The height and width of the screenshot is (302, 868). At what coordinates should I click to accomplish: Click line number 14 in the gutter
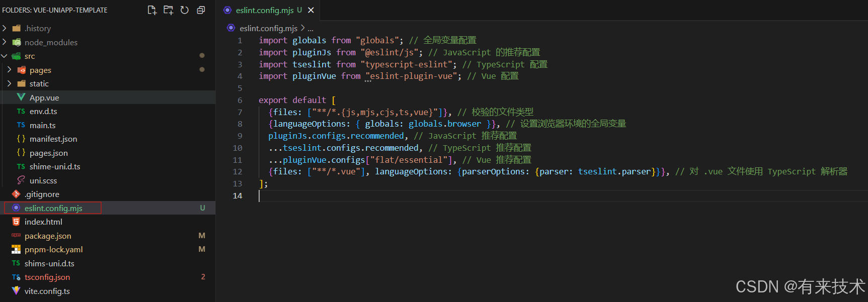(238, 195)
